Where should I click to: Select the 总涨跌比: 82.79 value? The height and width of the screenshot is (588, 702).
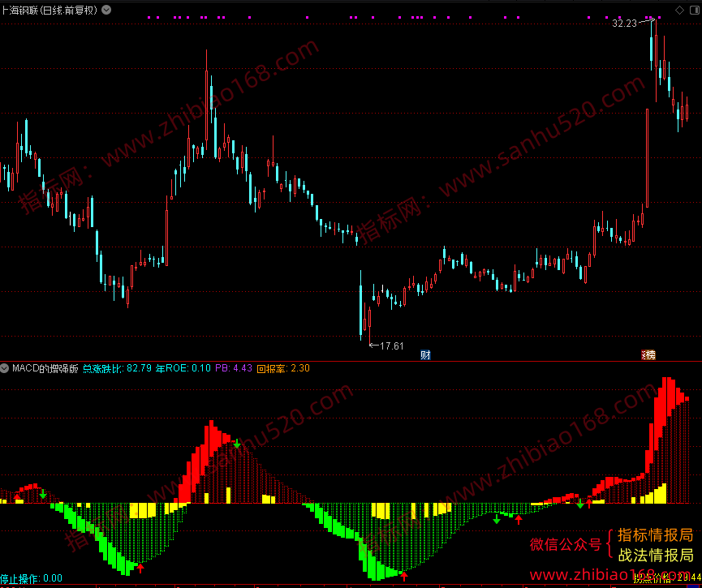coord(118,368)
